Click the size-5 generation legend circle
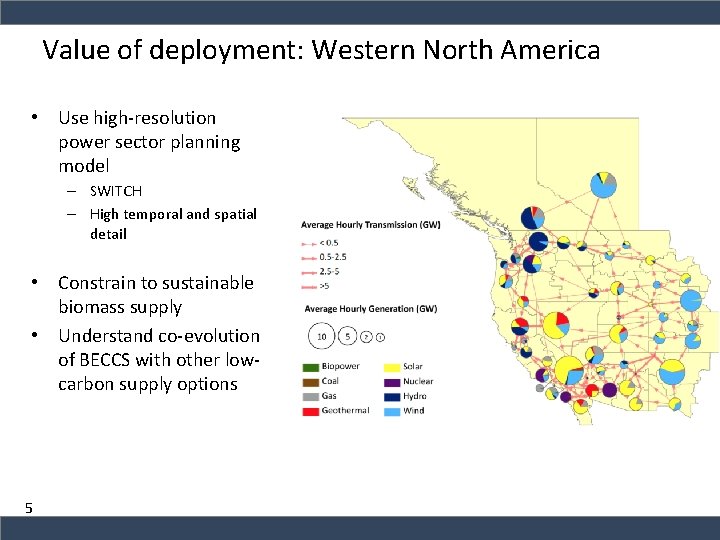The width and height of the screenshot is (720, 540). pyautogui.click(x=348, y=337)
